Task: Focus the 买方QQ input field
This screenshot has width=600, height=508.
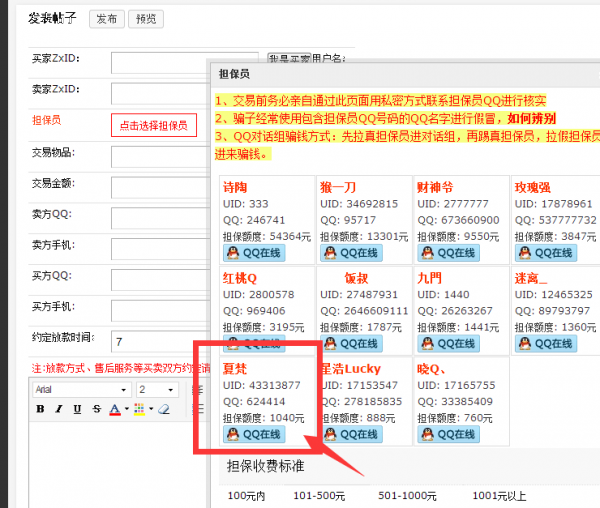Action: pyautogui.click(x=161, y=280)
